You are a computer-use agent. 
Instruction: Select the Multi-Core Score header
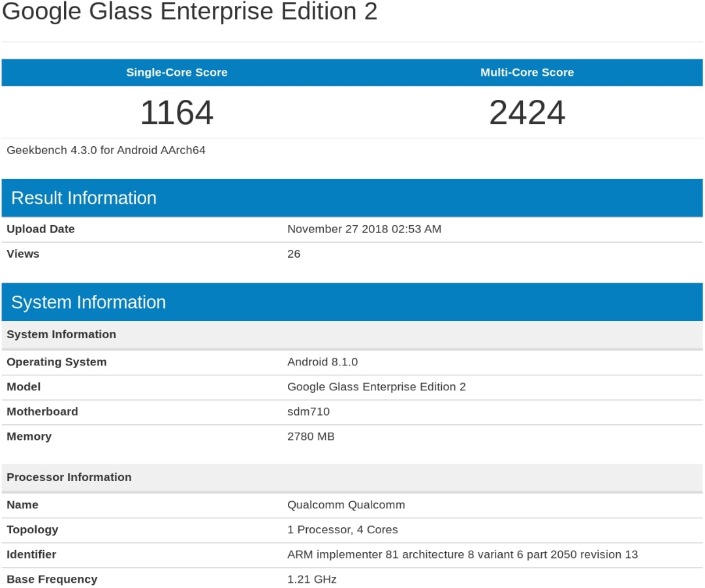527,72
